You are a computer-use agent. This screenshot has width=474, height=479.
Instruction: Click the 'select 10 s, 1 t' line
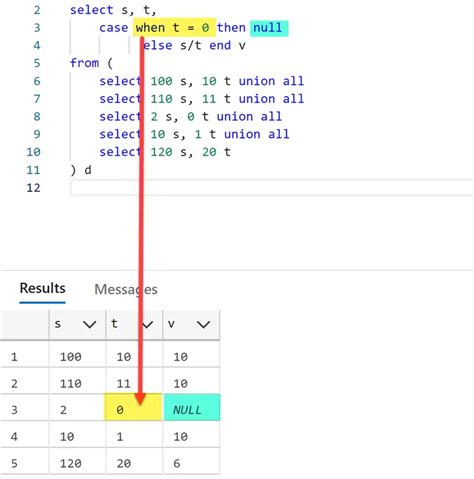[194, 134]
